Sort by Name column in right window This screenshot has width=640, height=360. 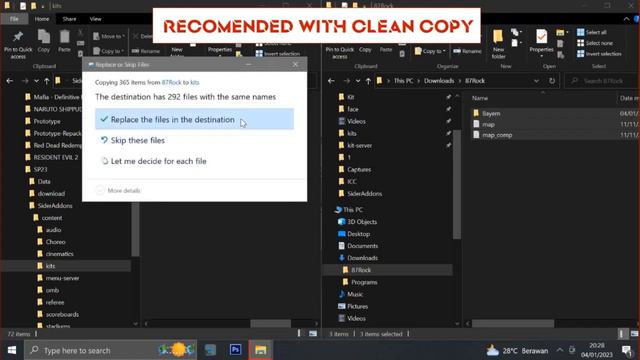(x=480, y=98)
